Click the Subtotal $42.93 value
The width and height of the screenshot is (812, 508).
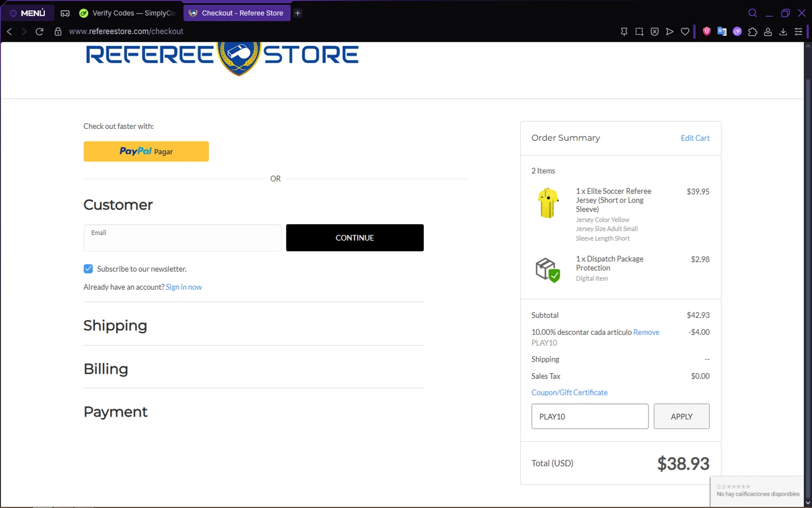click(698, 315)
